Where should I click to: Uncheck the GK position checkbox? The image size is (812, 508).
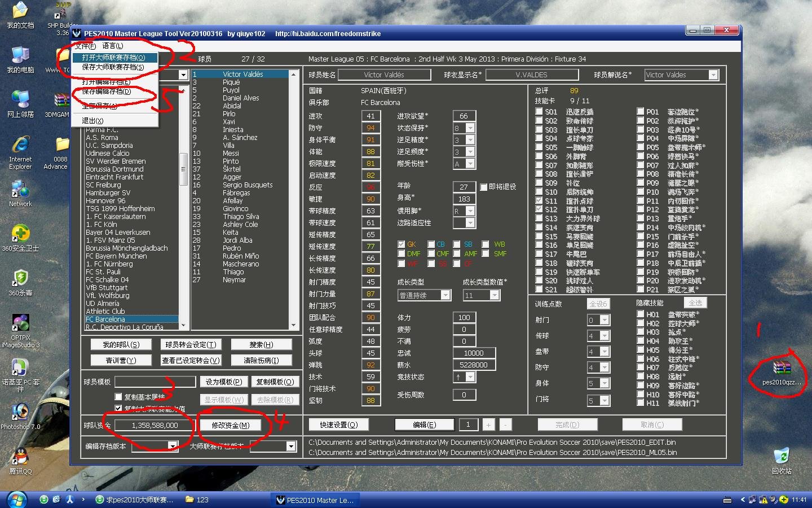tap(401, 244)
